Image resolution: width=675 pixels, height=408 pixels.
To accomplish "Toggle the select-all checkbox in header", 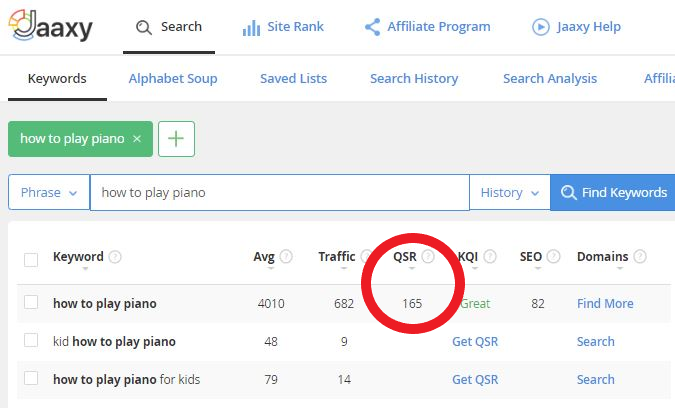I will [31, 260].
